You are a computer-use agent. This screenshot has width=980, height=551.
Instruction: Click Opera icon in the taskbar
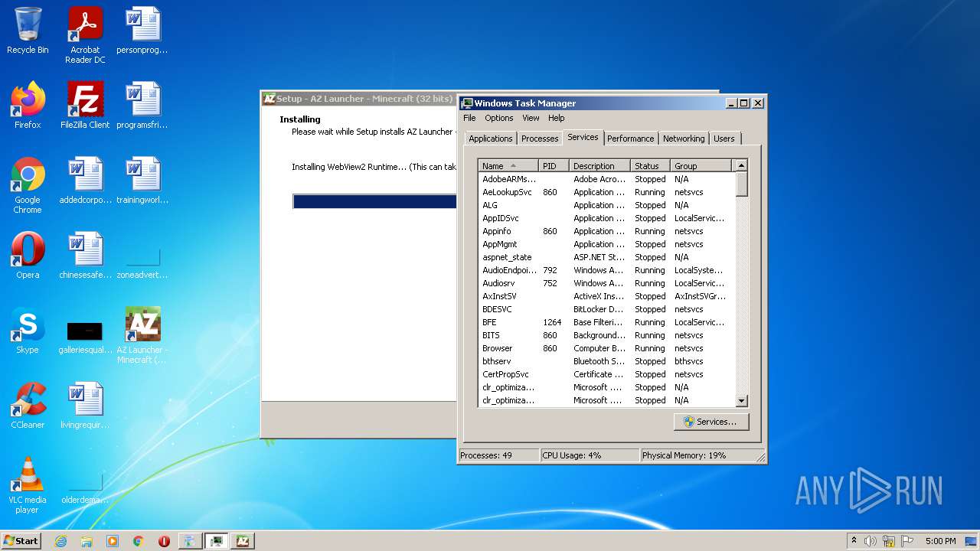point(164,541)
